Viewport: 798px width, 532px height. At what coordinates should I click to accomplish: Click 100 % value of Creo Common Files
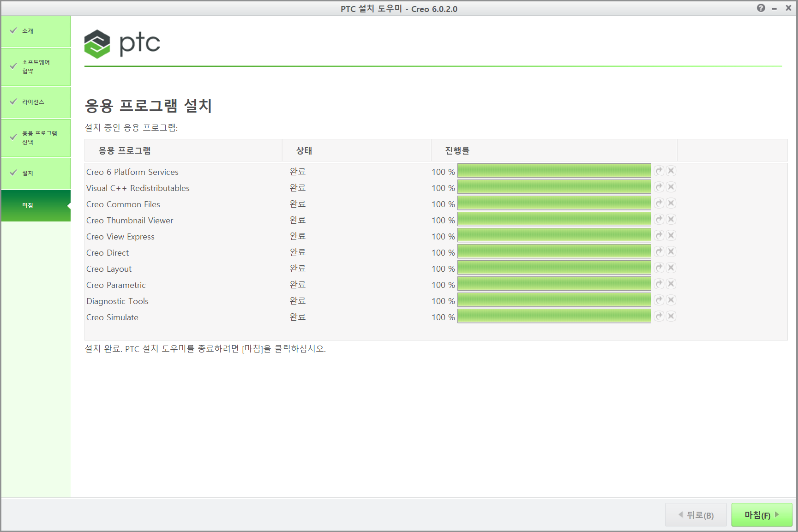443,204
